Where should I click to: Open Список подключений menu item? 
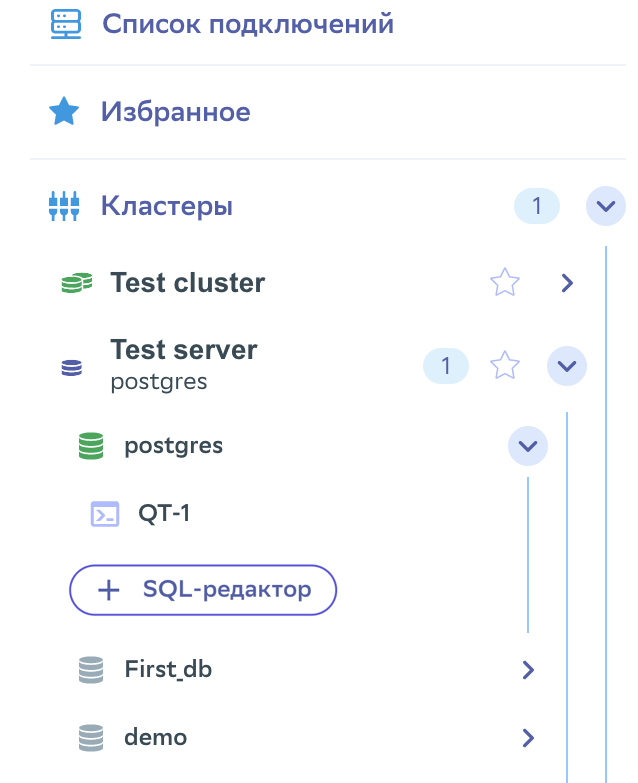coord(248,24)
